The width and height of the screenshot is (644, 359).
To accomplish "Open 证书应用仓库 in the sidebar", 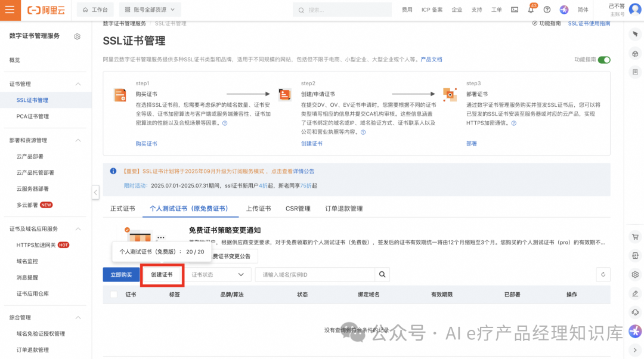I will (x=32, y=293).
